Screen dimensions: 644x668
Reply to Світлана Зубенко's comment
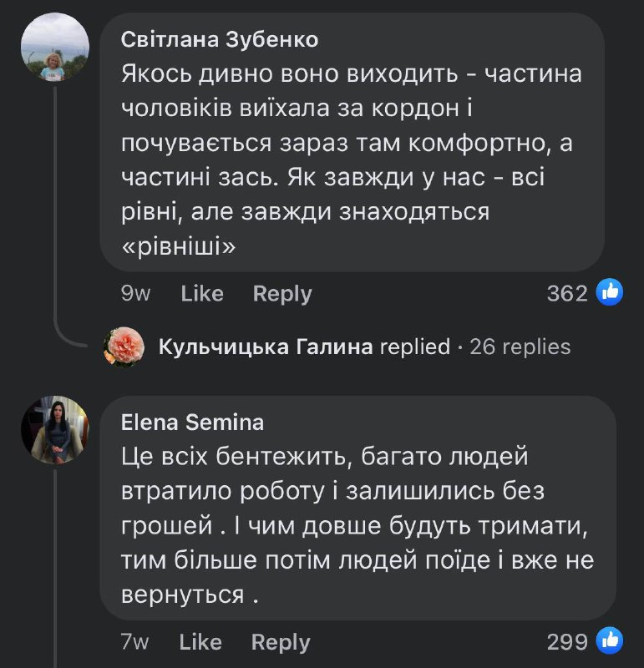click(282, 294)
